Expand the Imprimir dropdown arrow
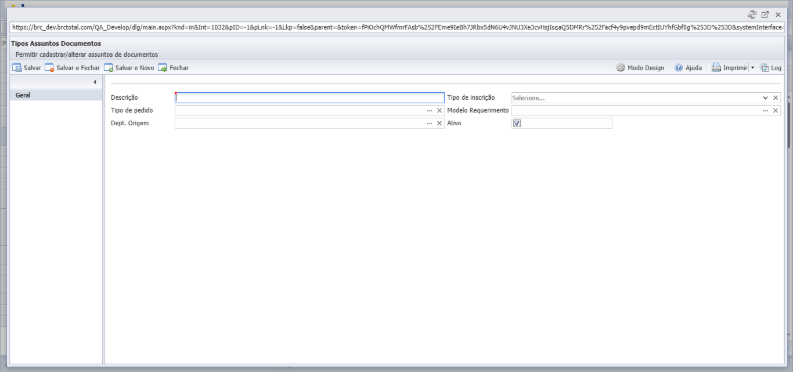This screenshot has height=372, width=793. point(752,68)
